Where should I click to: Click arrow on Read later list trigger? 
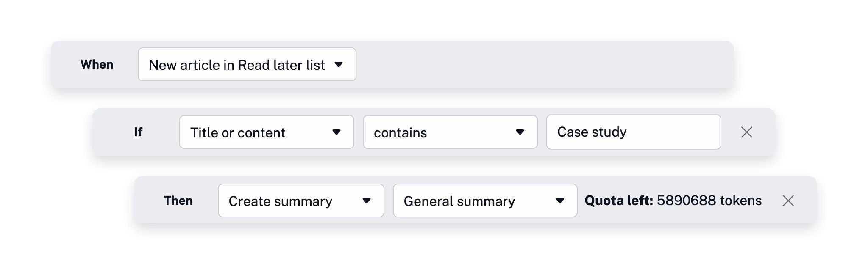[x=338, y=65]
